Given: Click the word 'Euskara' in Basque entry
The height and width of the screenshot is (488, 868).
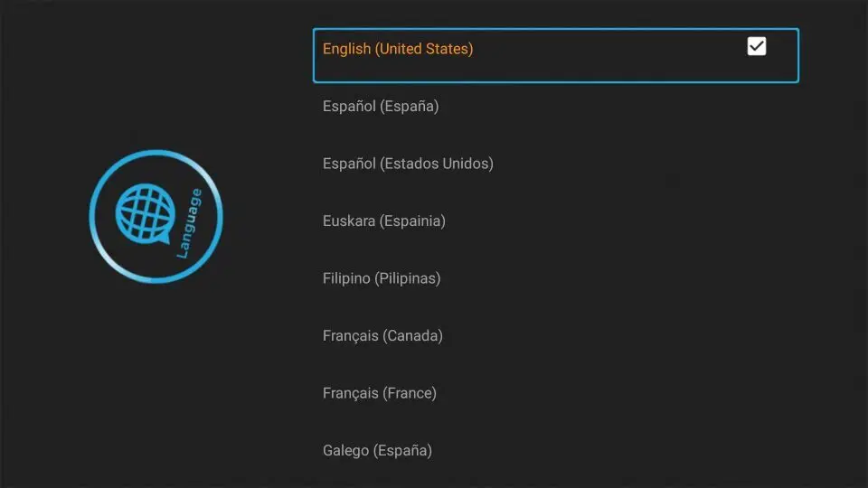Looking at the screenshot, I should [x=349, y=221].
